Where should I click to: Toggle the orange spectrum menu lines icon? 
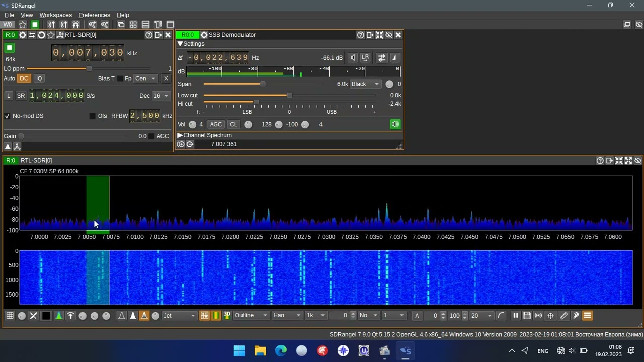coord(587,316)
